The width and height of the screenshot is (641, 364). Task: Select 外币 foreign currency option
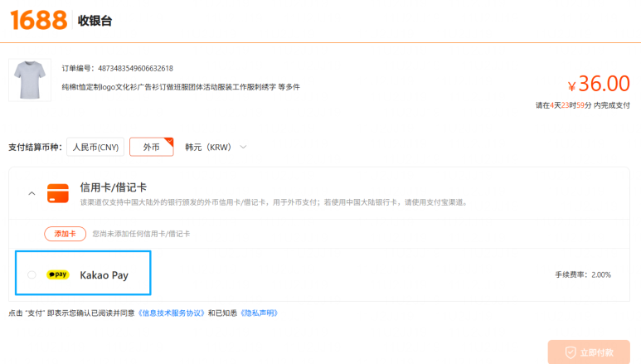(x=152, y=148)
